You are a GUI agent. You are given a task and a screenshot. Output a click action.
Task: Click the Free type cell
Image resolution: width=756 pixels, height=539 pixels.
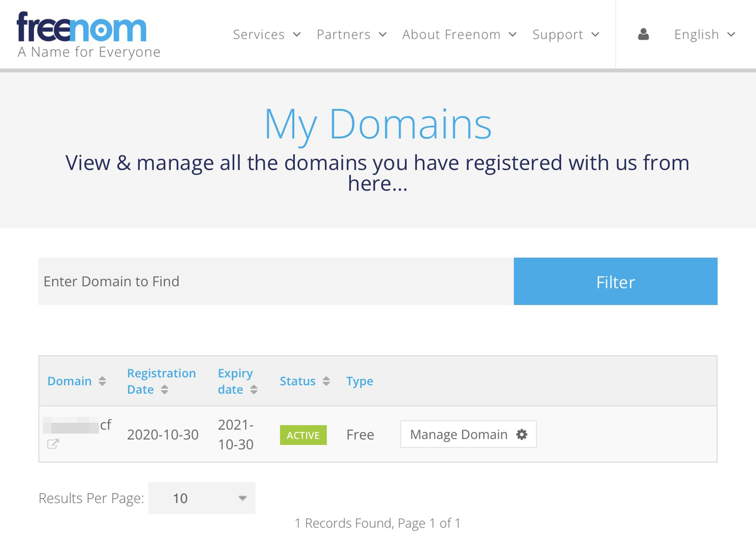point(360,434)
